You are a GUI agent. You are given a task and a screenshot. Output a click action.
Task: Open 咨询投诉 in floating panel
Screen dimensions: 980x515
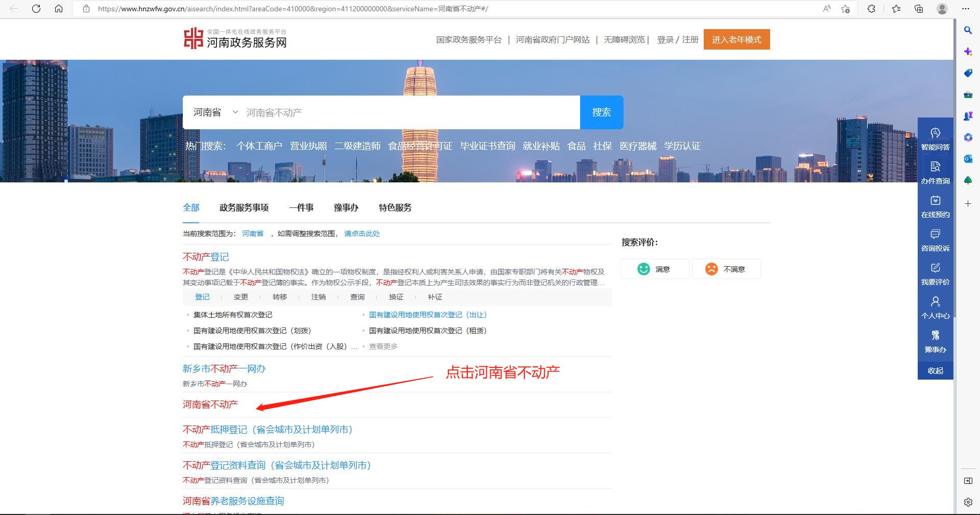pyautogui.click(x=935, y=240)
